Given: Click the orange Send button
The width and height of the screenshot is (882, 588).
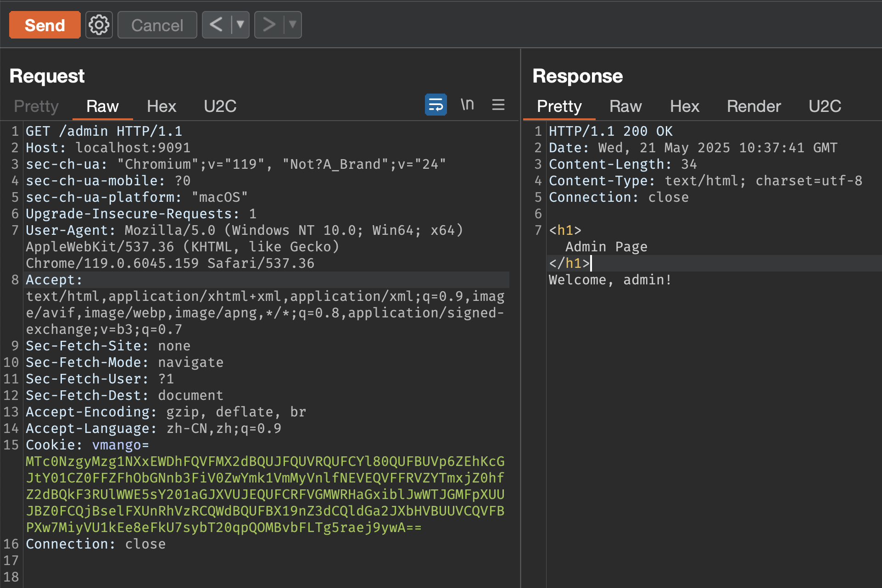Looking at the screenshot, I should click(45, 25).
